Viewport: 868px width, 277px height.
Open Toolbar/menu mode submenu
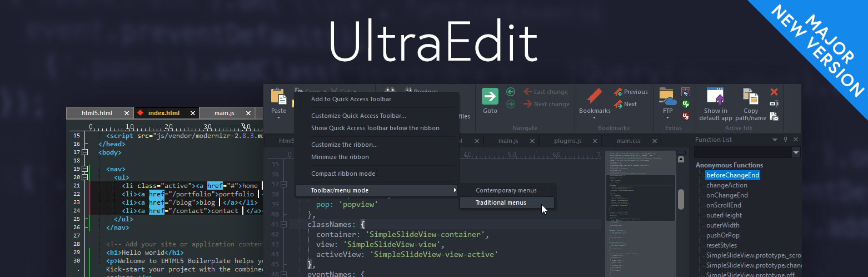(377, 190)
